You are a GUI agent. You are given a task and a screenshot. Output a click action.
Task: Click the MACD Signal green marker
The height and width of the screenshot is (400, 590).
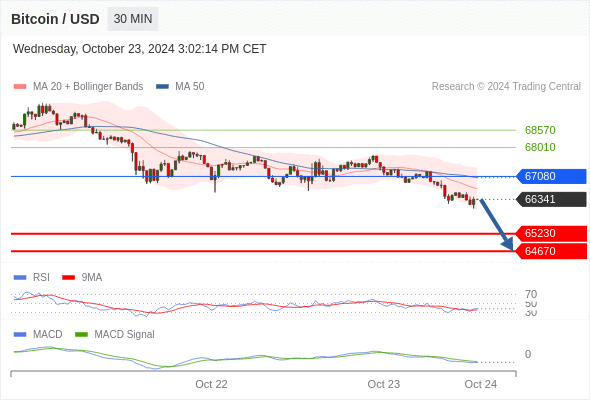coord(81,335)
